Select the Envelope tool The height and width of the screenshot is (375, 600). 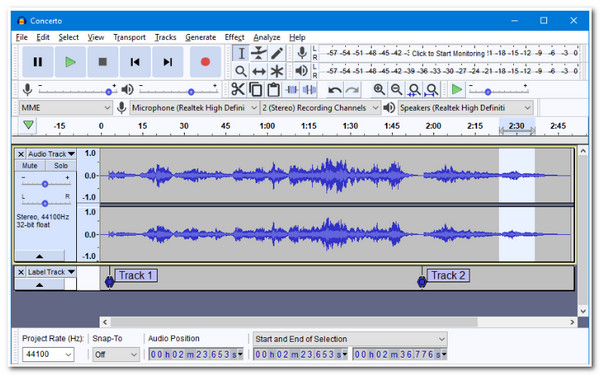pyautogui.click(x=259, y=53)
